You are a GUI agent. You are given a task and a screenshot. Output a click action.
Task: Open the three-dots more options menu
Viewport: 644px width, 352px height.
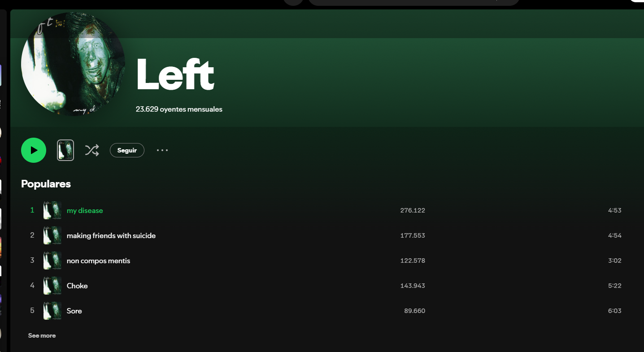pyautogui.click(x=162, y=150)
